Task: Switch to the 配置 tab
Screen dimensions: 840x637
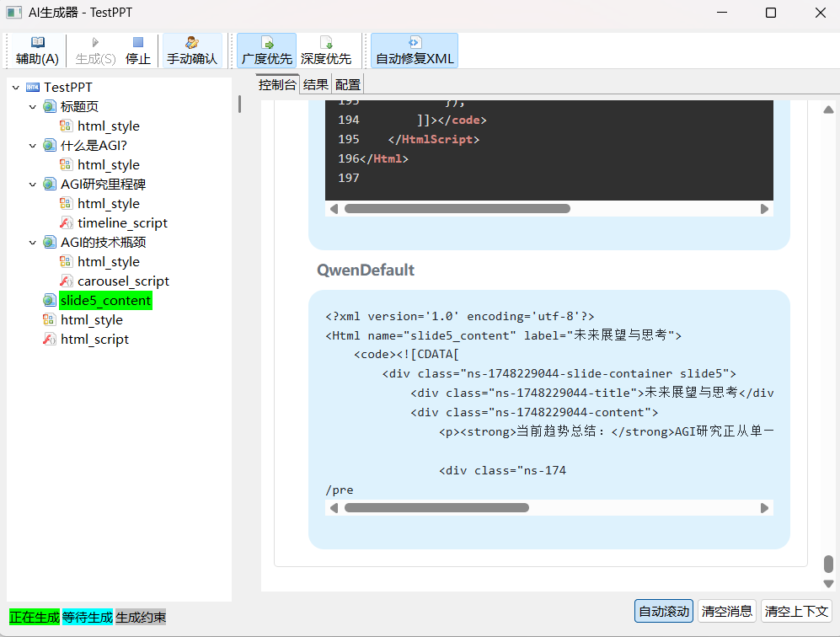Action: [348, 84]
